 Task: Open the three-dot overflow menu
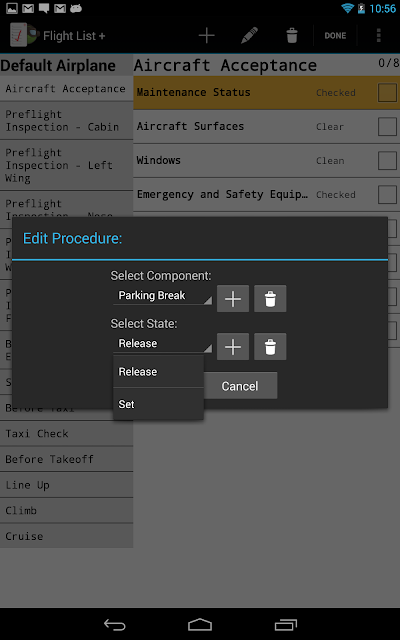tap(378, 36)
